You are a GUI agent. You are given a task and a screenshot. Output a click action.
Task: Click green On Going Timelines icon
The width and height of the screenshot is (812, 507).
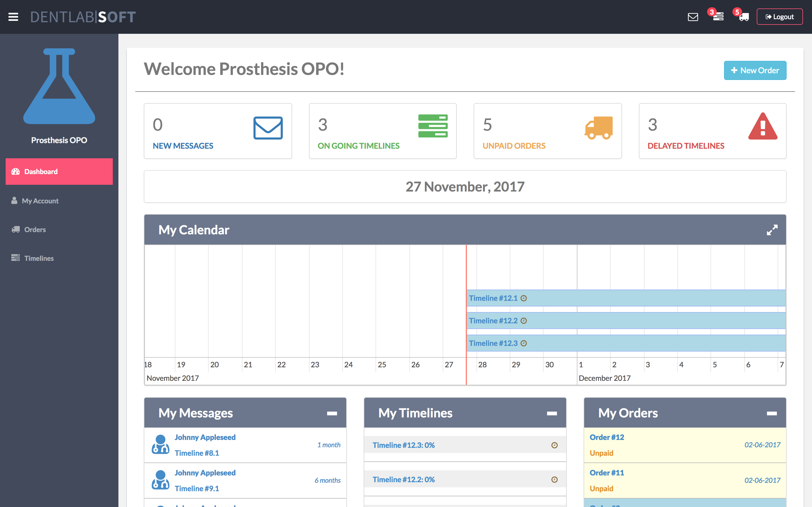[433, 126]
